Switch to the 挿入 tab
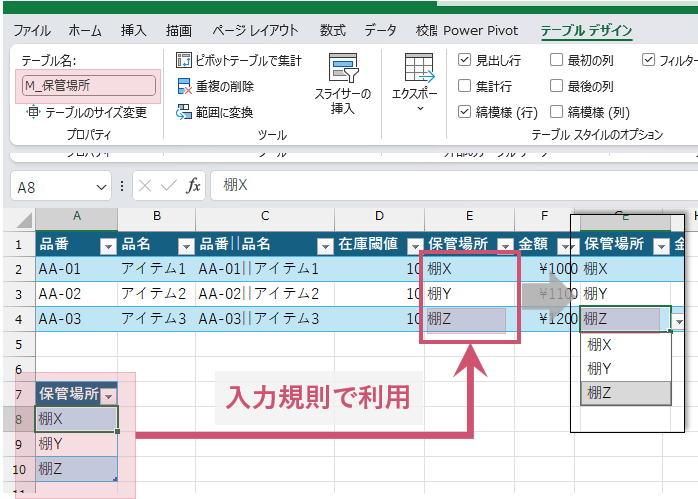698x499 pixels. click(134, 30)
